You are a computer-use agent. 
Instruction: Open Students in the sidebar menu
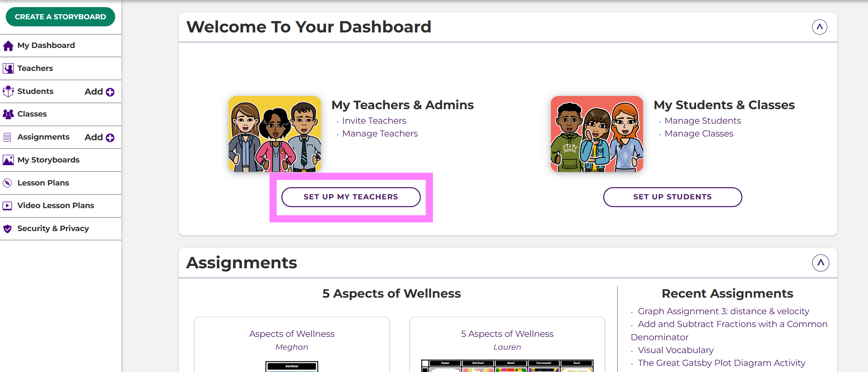click(x=35, y=91)
